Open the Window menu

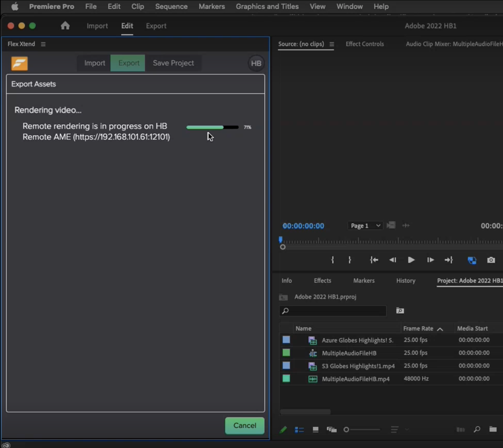click(349, 6)
